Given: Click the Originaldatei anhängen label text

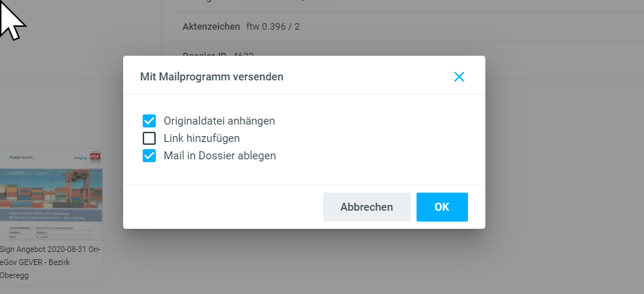Looking at the screenshot, I should [219, 121].
